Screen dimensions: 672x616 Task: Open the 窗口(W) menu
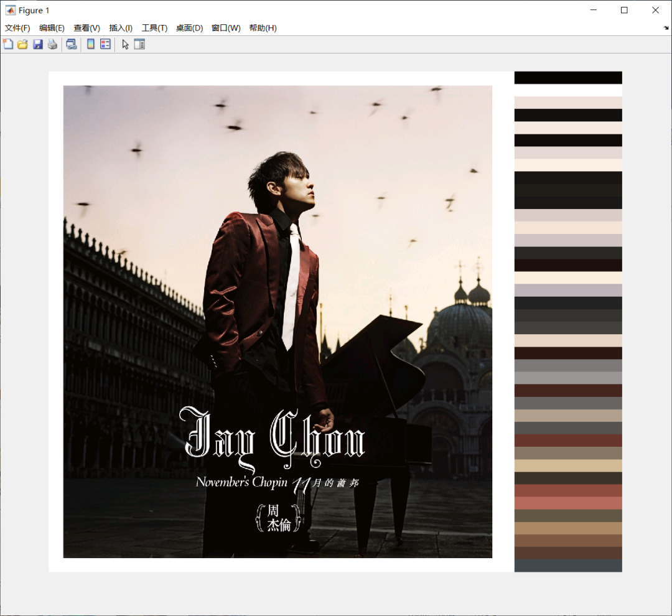pyautogui.click(x=226, y=28)
